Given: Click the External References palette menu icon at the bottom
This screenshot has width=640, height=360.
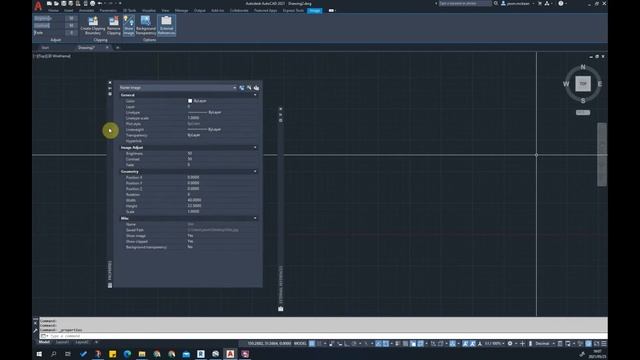Looking at the screenshot, I should point(281,309).
